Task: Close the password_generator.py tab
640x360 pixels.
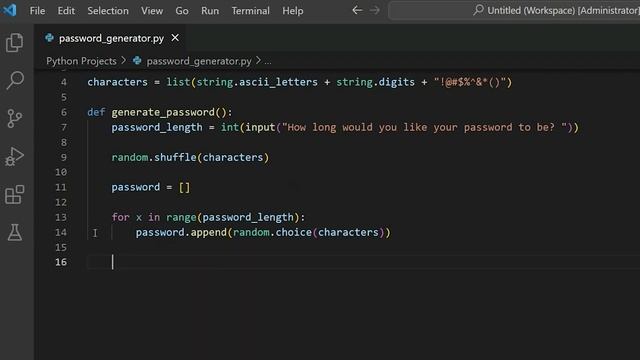Action: point(175,38)
